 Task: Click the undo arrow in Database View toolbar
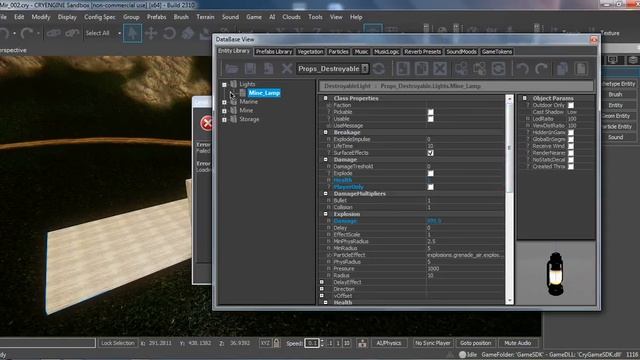point(522,69)
